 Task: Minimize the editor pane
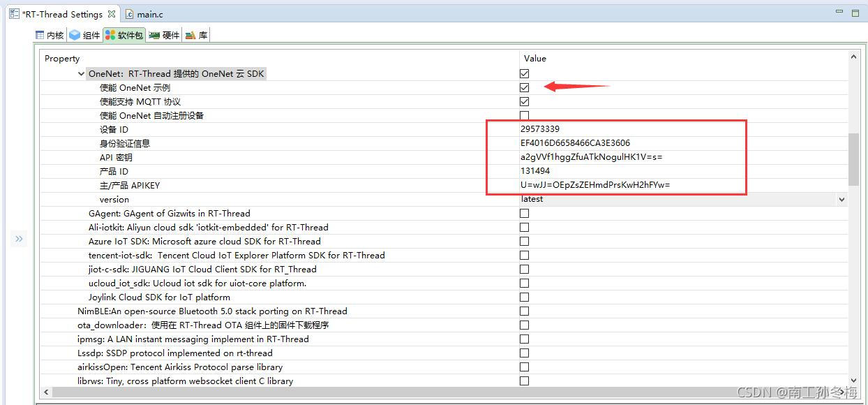(839, 12)
